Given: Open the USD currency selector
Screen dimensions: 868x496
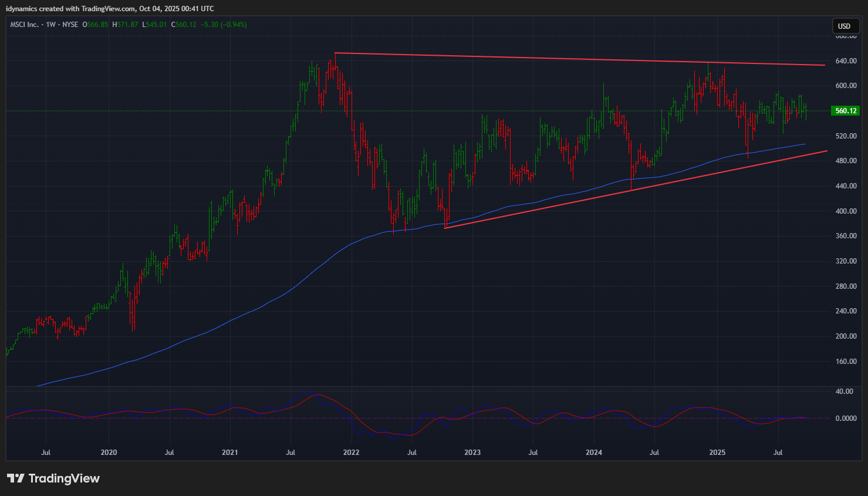Looking at the screenshot, I should click(844, 26).
